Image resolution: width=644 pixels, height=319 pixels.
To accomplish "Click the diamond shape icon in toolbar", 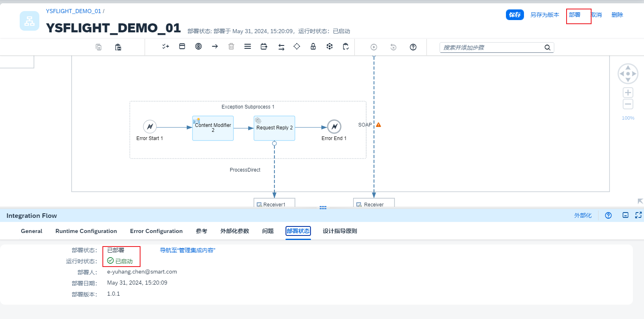I will click(297, 47).
